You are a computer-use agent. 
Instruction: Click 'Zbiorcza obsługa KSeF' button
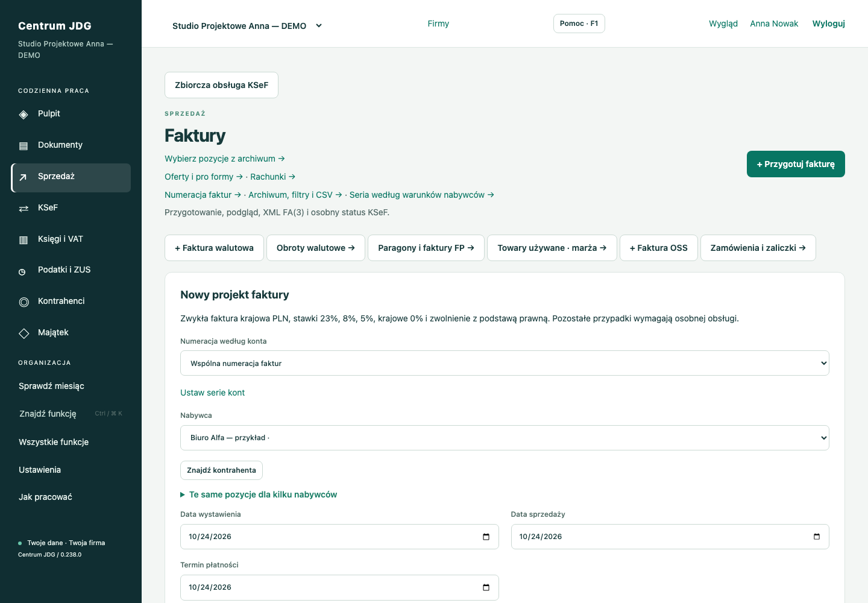click(221, 85)
